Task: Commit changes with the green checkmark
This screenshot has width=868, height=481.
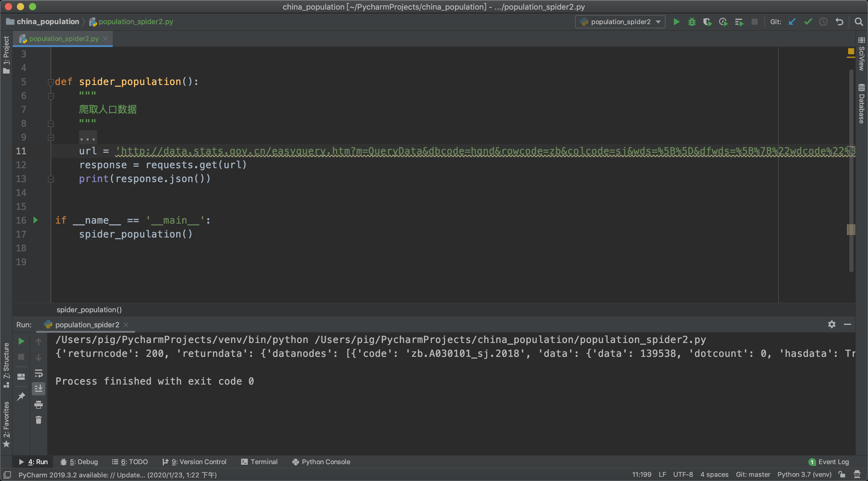Action: coord(808,22)
